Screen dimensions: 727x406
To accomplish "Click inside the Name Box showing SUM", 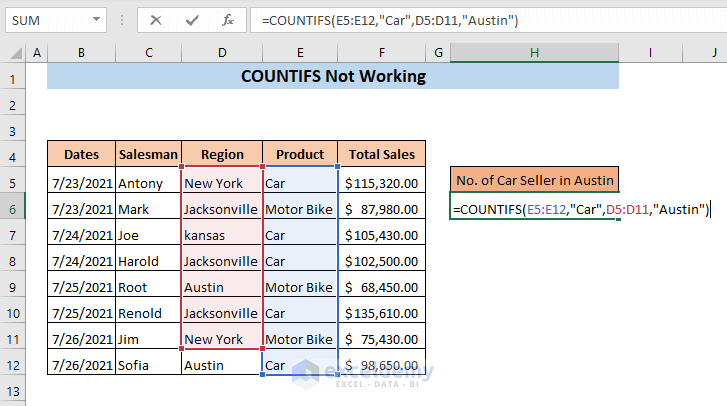I will click(48, 20).
